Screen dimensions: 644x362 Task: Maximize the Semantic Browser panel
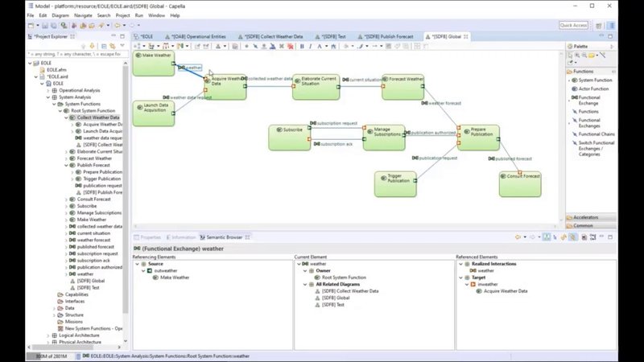[x=610, y=237]
